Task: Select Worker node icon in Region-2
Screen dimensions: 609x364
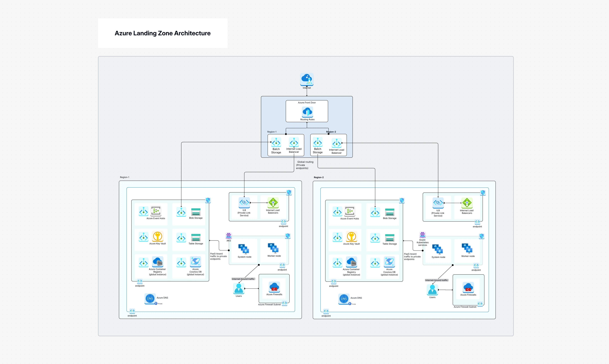Action: coord(467,248)
